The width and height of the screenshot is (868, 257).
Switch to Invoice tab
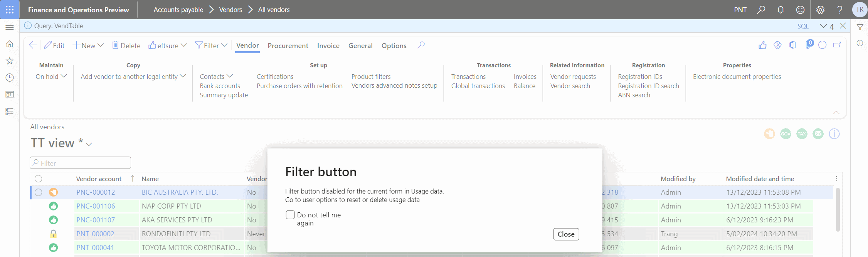328,45
